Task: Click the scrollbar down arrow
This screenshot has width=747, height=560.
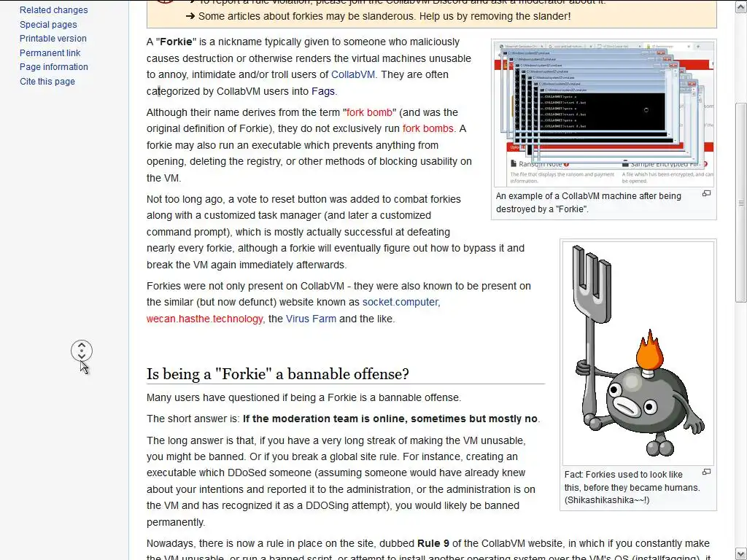Action: 741,554
